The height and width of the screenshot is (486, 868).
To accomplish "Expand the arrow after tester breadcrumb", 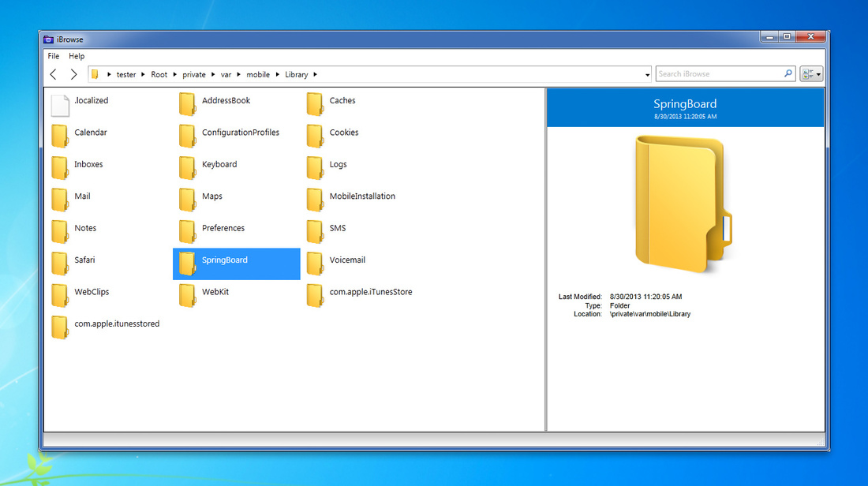I will point(143,75).
